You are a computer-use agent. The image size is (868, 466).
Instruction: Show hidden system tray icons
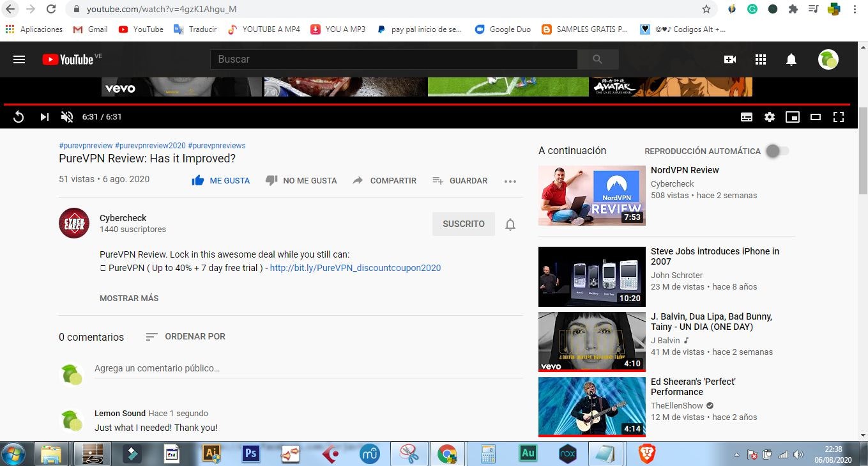tap(736, 455)
